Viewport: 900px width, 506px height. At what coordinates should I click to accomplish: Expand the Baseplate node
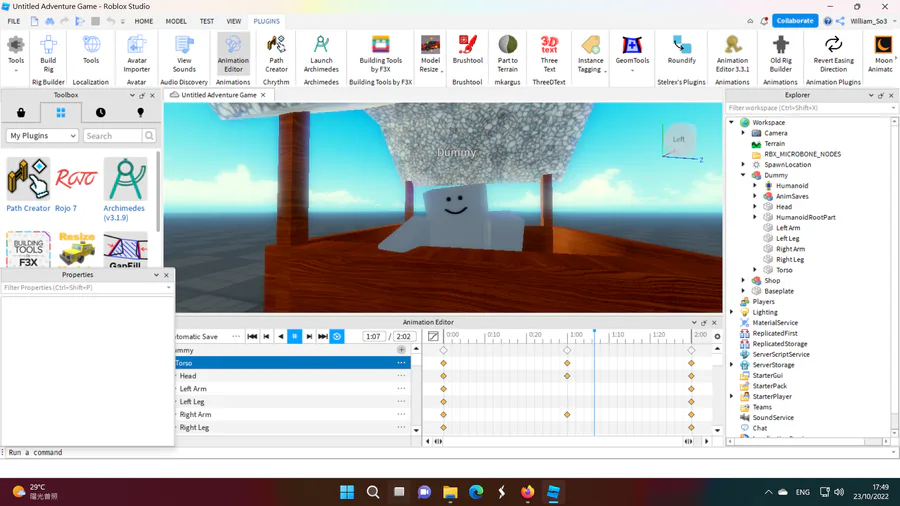coord(743,291)
